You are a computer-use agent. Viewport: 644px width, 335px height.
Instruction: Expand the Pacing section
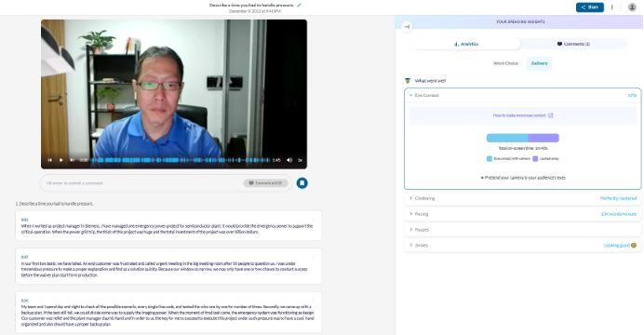tap(522, 214)
